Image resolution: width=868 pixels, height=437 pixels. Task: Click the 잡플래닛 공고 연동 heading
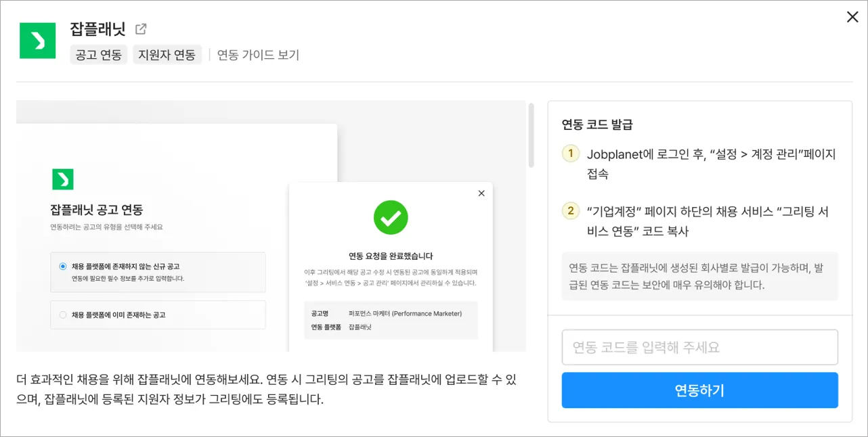pos(97,210)
